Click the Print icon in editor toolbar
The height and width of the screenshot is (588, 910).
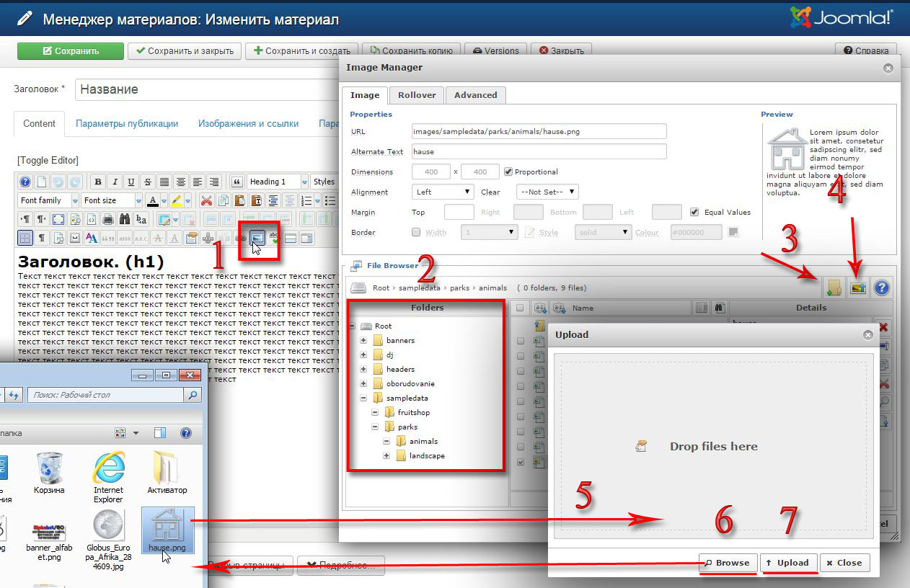(107, 219)
